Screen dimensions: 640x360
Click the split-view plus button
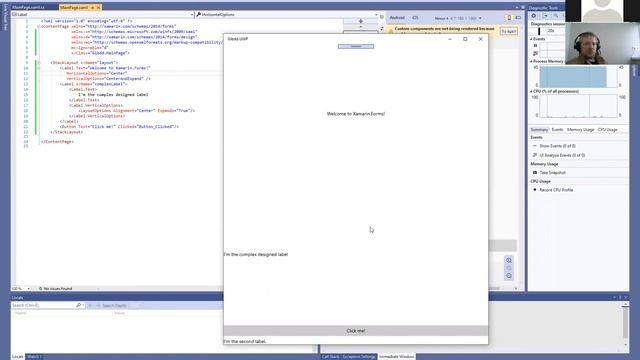(360, 21)
